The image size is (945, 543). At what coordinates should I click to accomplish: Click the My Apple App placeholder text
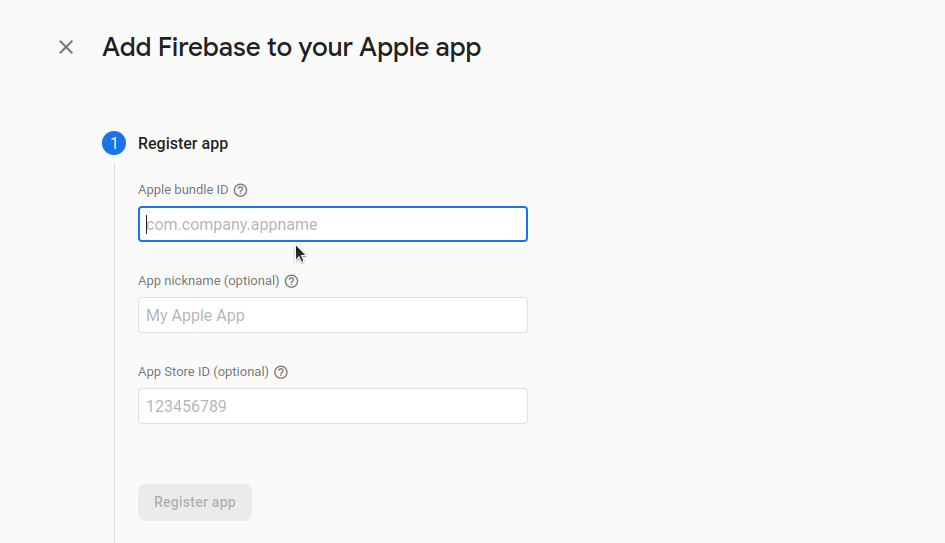pyautogui.click(x=195, y=316)
